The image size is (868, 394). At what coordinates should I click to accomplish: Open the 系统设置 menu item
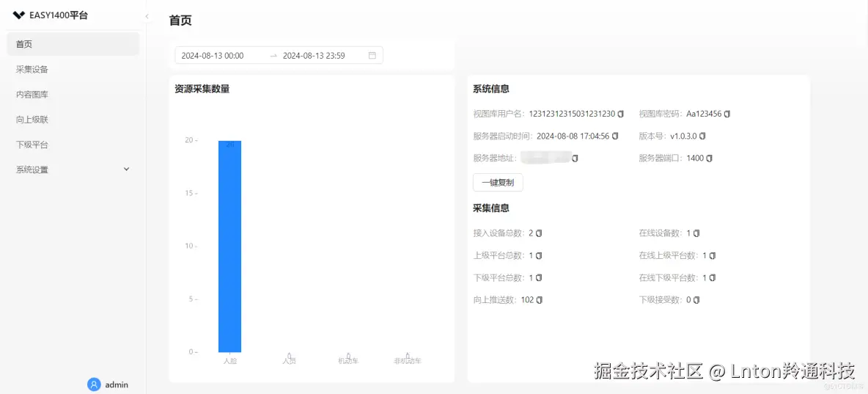73,169
